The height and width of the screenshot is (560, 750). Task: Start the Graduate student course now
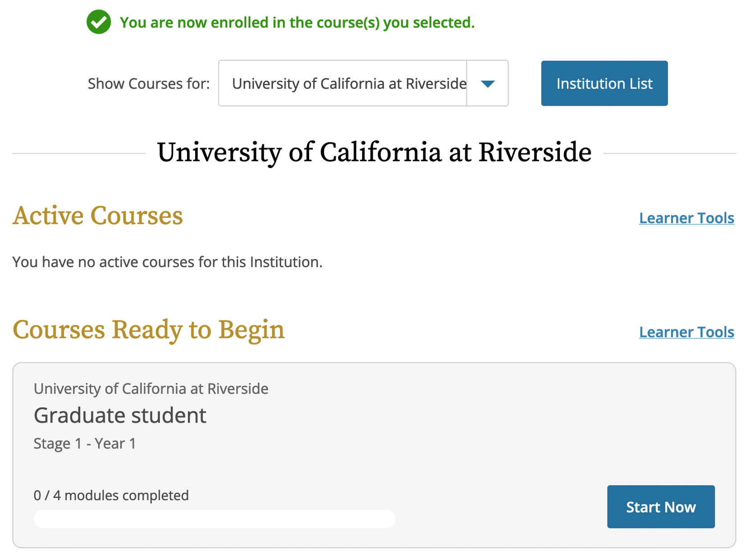click(661, 507)
